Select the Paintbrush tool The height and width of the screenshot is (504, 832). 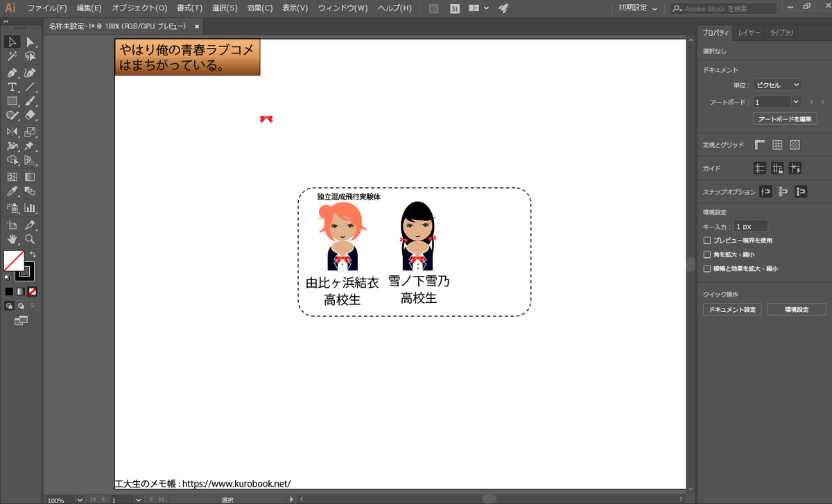(30, 101)
